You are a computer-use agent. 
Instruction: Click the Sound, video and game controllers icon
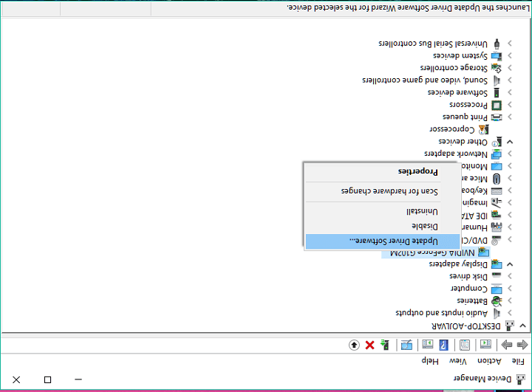pos(497,80)
